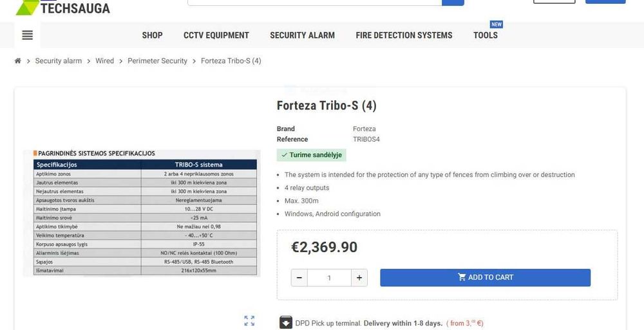Click the product specifications image
The width and height of the screenshot is (644, 330).
(142, 213)
